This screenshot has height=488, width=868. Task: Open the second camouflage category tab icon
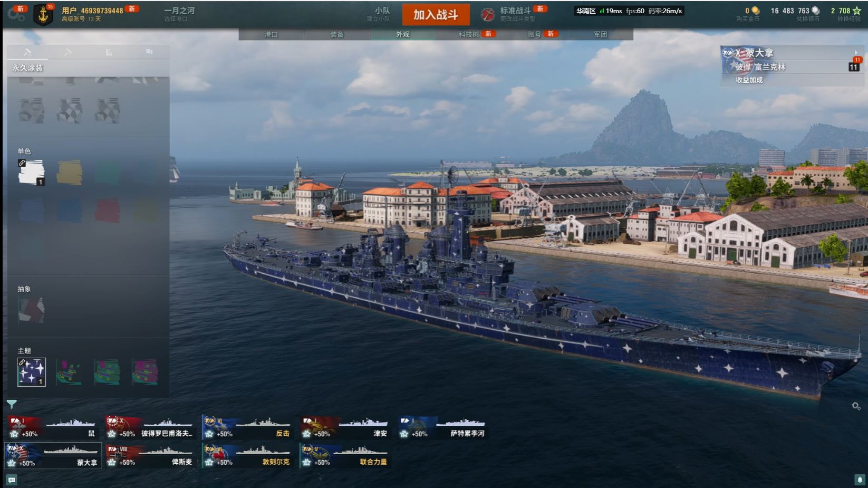67,52
